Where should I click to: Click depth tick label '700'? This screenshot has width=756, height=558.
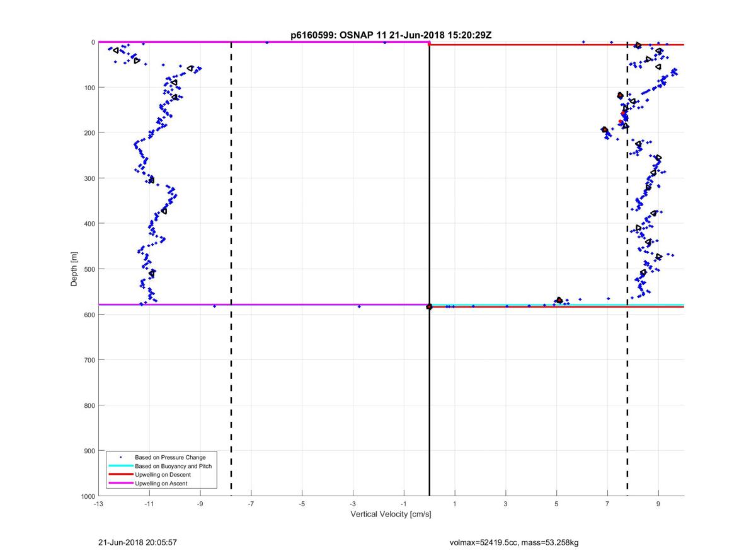coord(89,360)
